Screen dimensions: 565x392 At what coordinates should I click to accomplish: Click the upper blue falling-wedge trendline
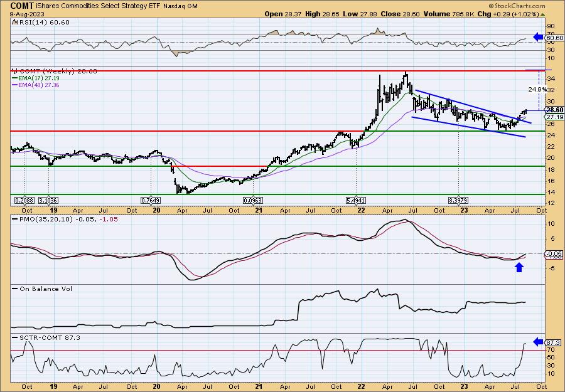[473, 107]
